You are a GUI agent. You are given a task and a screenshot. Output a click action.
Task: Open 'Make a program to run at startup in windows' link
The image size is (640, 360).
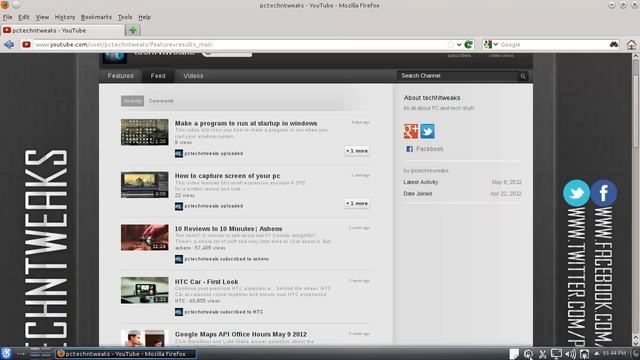246,123
